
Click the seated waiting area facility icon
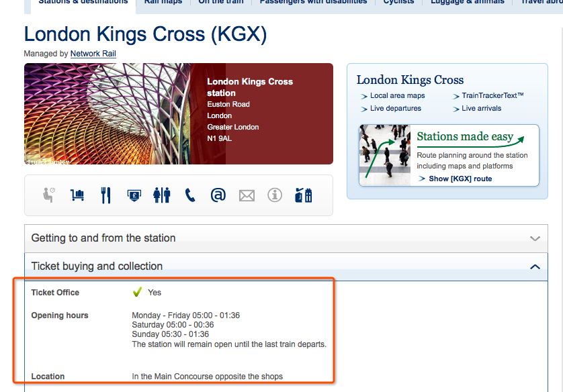coord(49,195)
